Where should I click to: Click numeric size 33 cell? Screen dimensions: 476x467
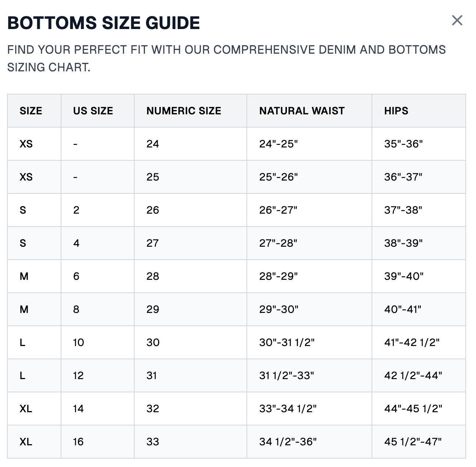[153, 442]
